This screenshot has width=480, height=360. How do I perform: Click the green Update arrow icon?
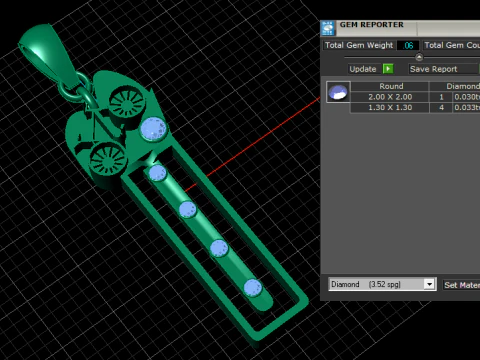coord(388,69)
